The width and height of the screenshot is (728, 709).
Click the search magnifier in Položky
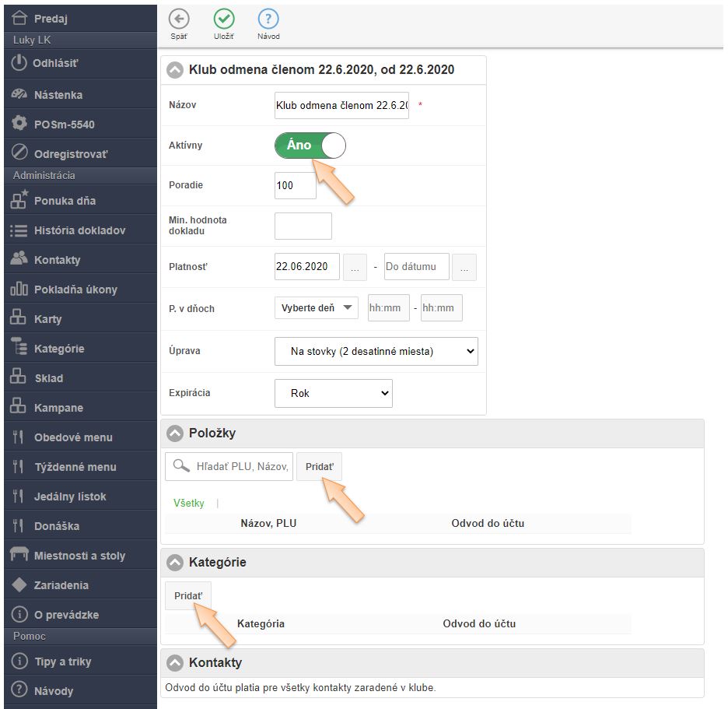pyautogui.click(x=182, y=466)
